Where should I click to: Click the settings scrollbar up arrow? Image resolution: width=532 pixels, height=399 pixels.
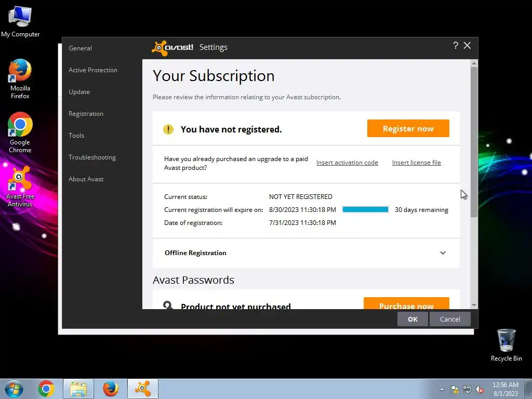474,63
